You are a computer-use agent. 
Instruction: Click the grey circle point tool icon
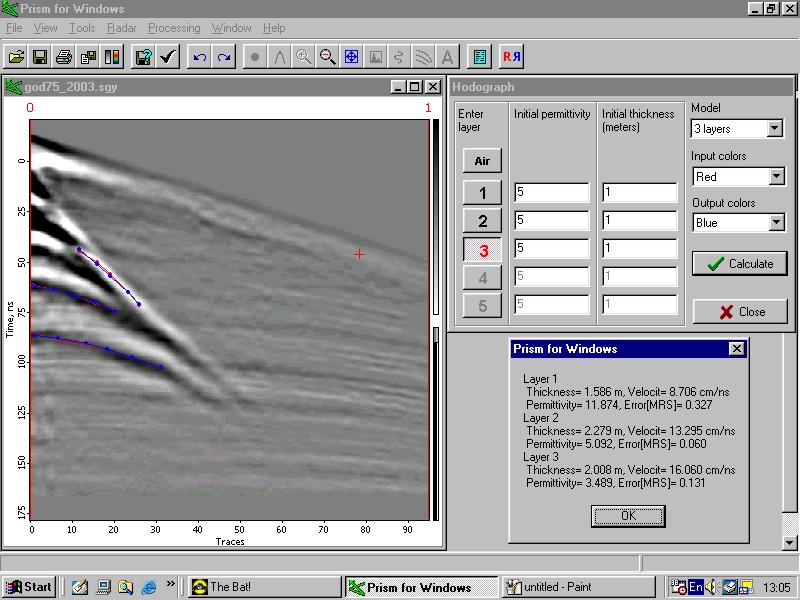pyautogui.click(x=255, y=56)
